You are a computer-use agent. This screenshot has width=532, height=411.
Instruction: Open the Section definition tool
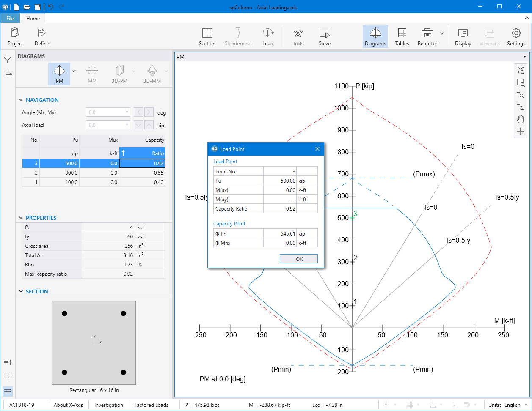pos(207,37)
